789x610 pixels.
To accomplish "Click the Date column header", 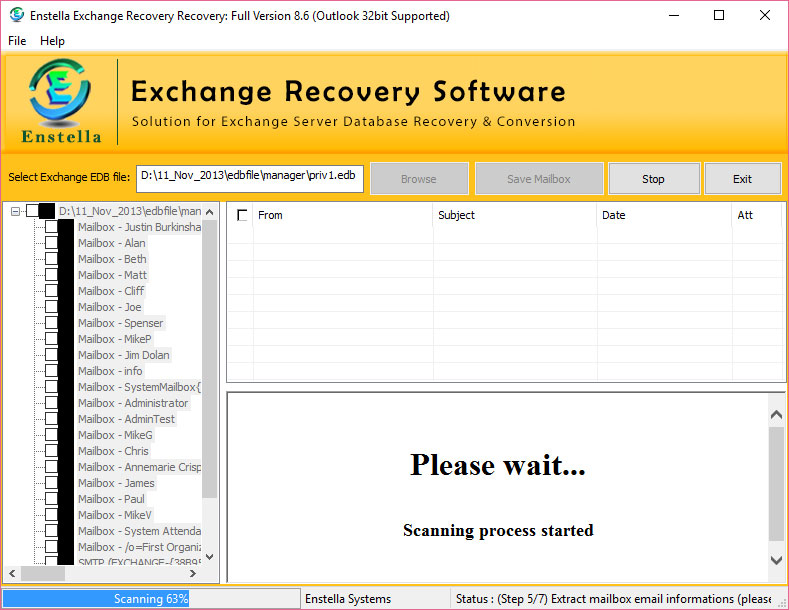I will tap(664, 215).
